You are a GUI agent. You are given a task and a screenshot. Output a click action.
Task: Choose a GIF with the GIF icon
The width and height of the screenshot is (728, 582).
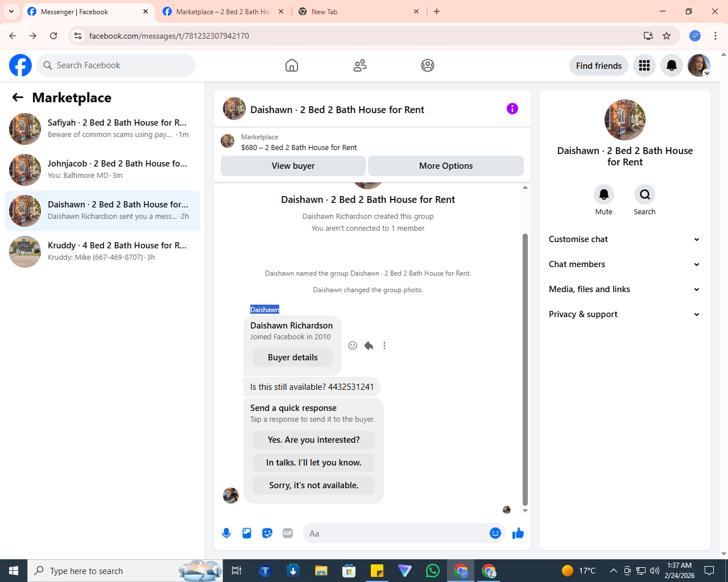(288, 533)
